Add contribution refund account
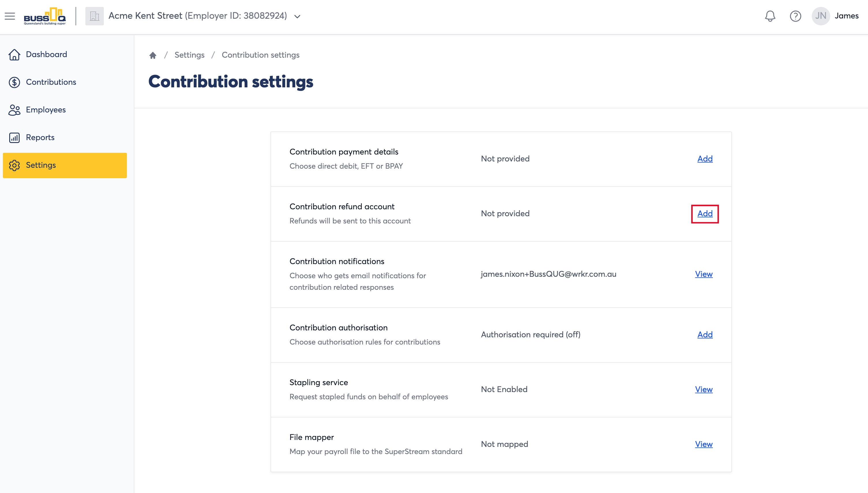The width and height of the screenshot is (868, 493). (x=705, y=214)
